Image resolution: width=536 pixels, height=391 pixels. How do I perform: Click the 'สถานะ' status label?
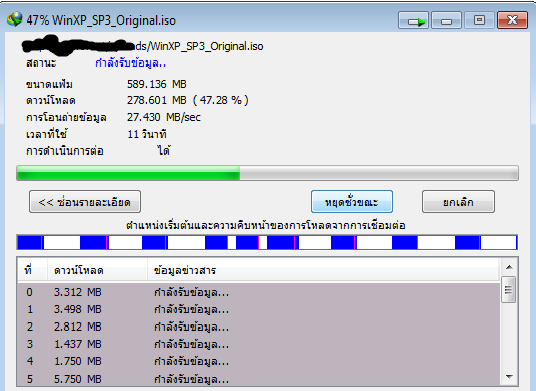(x=41, y=63)
